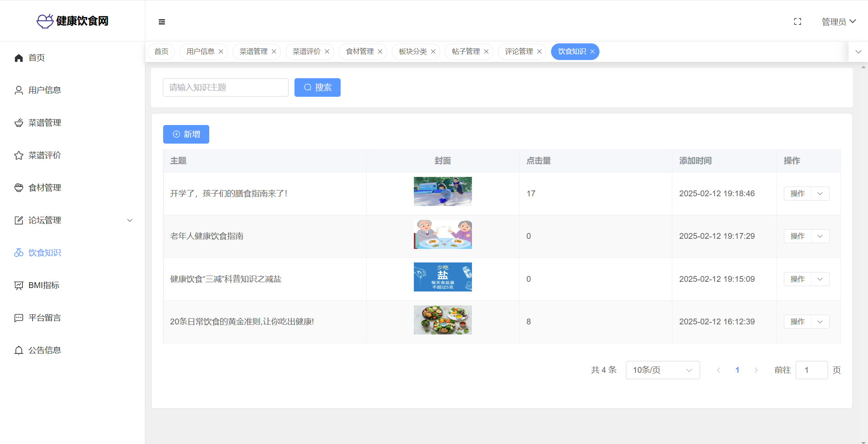Switch to the 板块分类 tab
The width and height of the screenshot is (868, 444).
pos(412,51)
